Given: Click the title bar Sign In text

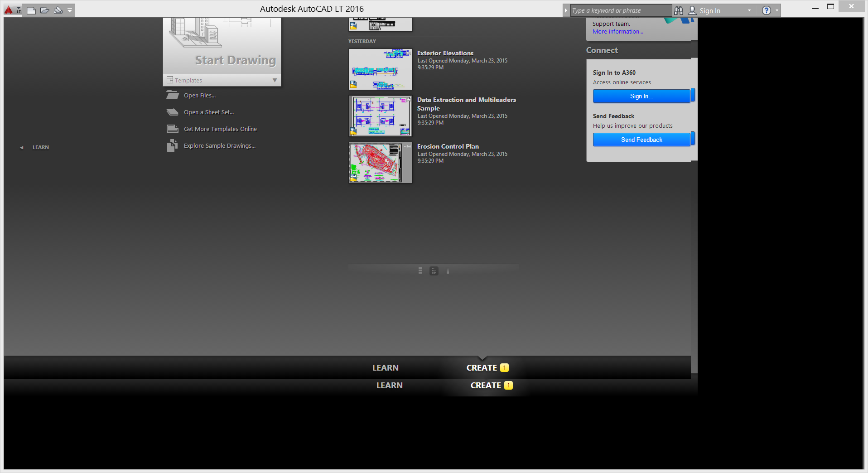Looking at the screenshot, I should (710, 11).
